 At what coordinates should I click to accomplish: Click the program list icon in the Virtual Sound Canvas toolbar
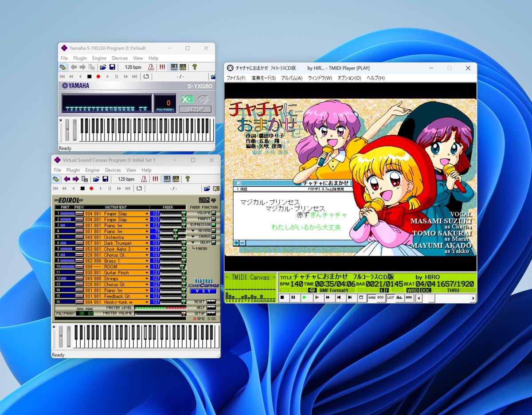point(84,179)
